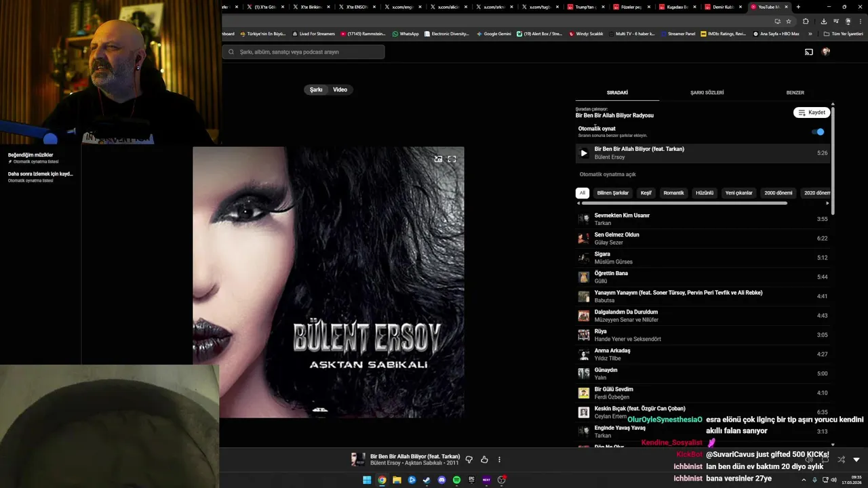Click Öğrettin Bana album thumbnail

click(583, 277)
